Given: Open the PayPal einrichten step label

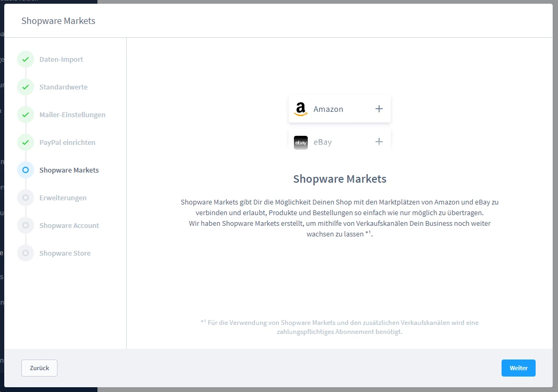Looking at the screenshot, I should 68,142.
